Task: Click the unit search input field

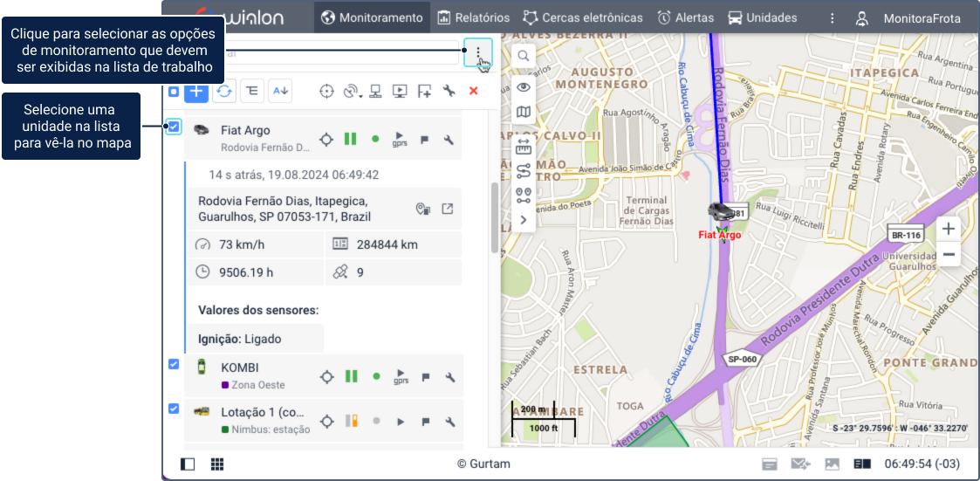Action: click(342, 53)
